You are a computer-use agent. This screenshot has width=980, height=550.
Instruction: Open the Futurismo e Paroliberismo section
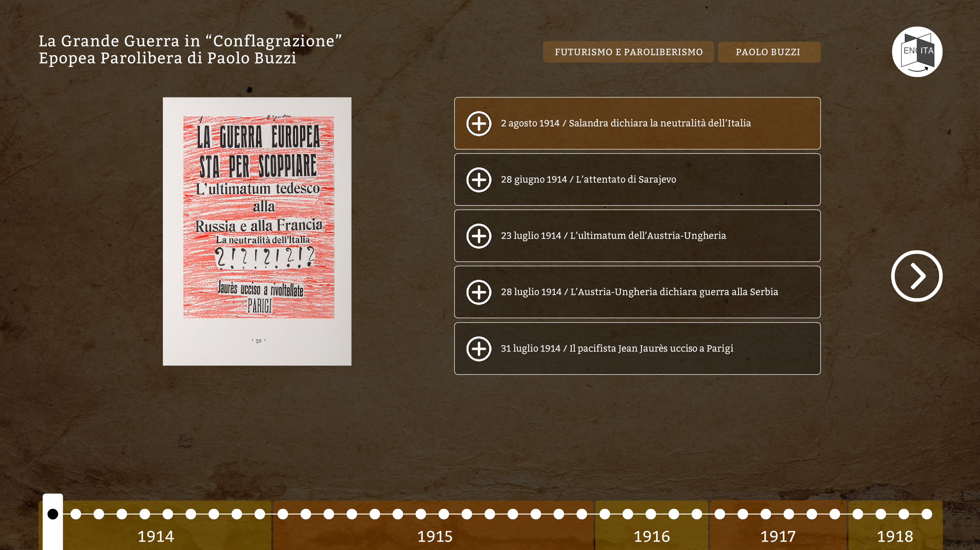click(x=628, y=52)
